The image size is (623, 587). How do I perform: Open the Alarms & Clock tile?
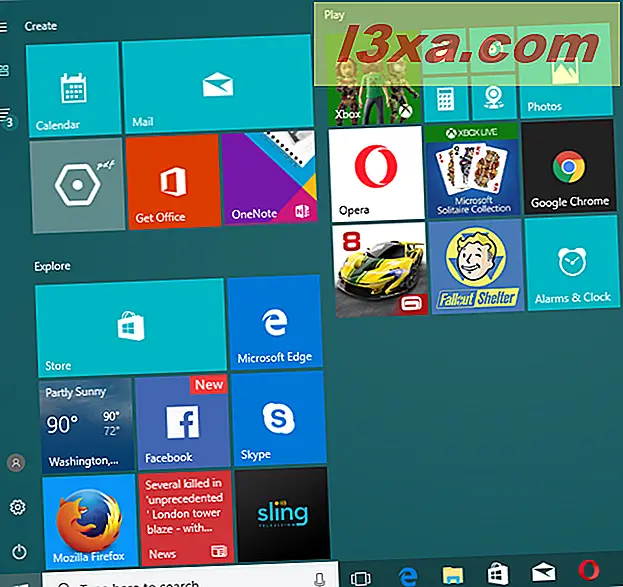point(573,263)
